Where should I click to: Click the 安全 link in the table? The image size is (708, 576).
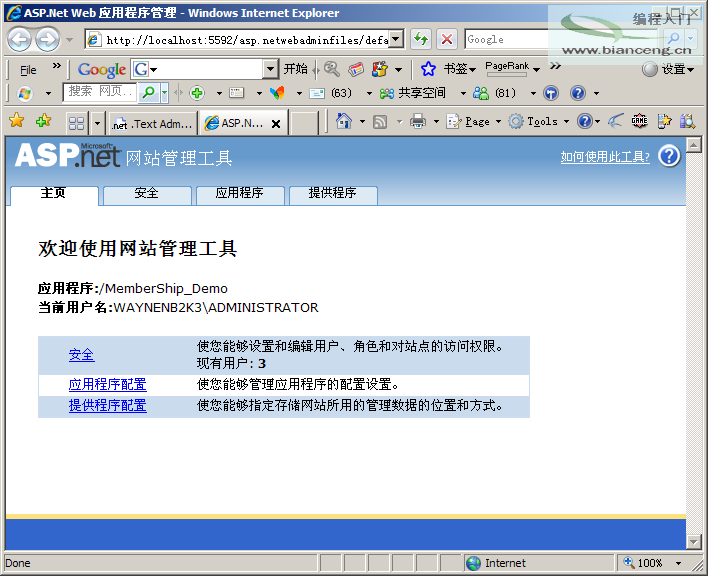[82, 355]
